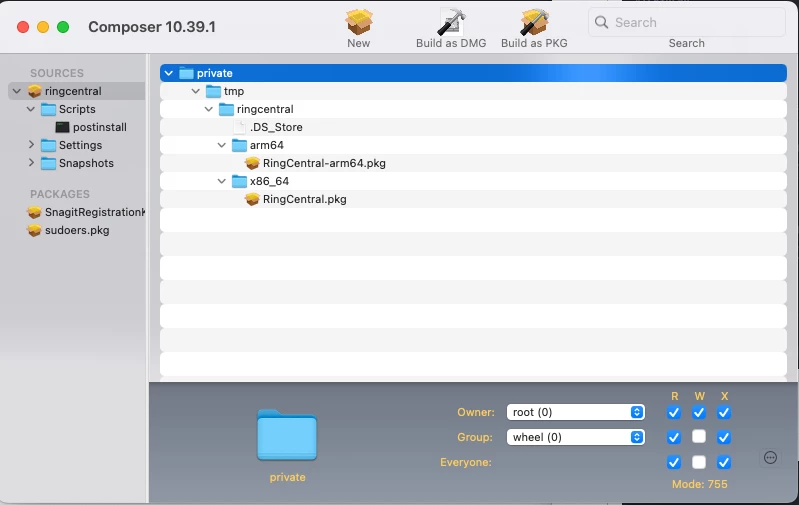The height and width of the screenshot is (505, 799).
Task: Click the private folder icon in file tree
Action: click(187, 73)
